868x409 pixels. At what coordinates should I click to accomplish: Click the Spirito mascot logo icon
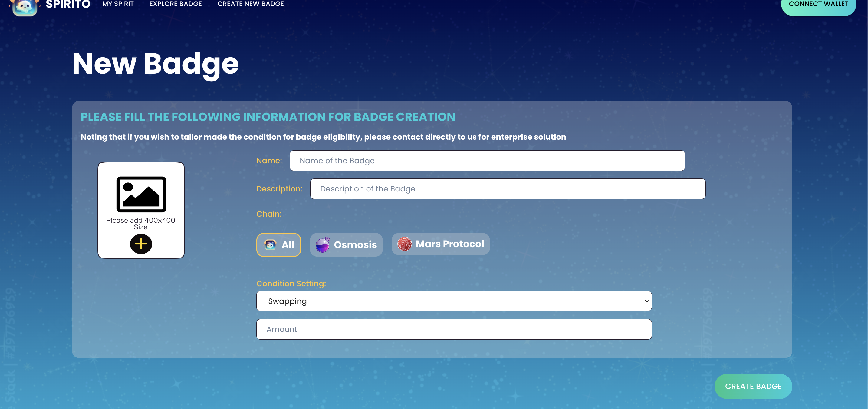pos(25,7)
